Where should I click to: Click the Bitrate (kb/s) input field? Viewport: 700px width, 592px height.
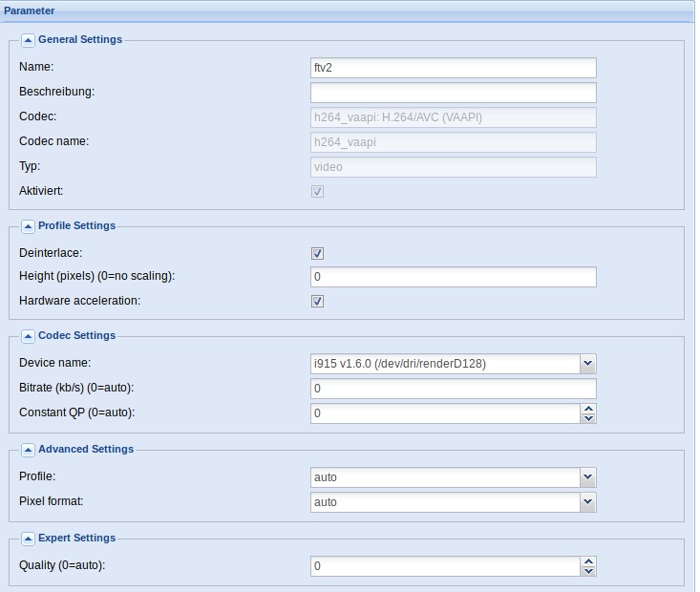[x=453, y=389]
